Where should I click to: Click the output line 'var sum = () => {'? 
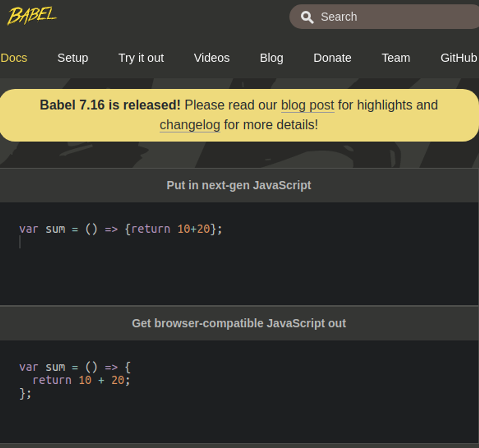pos(75,367)
